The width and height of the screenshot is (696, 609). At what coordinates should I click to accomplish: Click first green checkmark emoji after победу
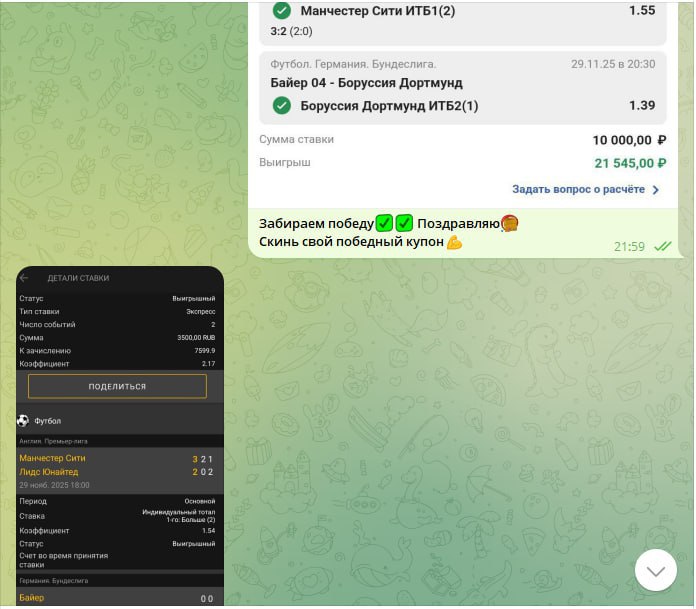tap(384, 223)
